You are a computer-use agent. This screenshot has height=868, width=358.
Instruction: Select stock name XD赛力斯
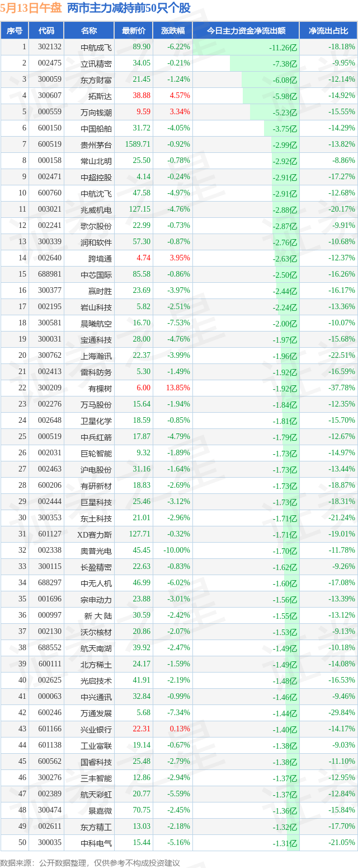(x=95, y=534)
